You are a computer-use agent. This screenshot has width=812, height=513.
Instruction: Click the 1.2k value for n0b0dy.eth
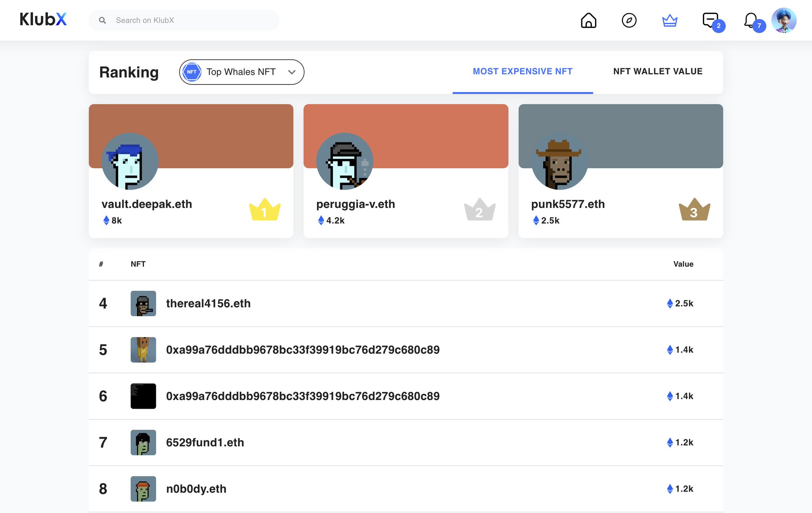point(680,489)
